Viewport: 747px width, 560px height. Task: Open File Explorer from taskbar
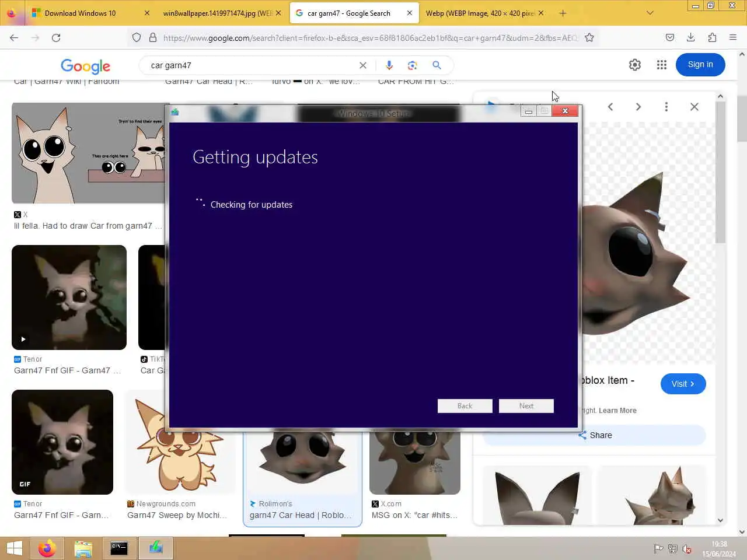point(83,548)
